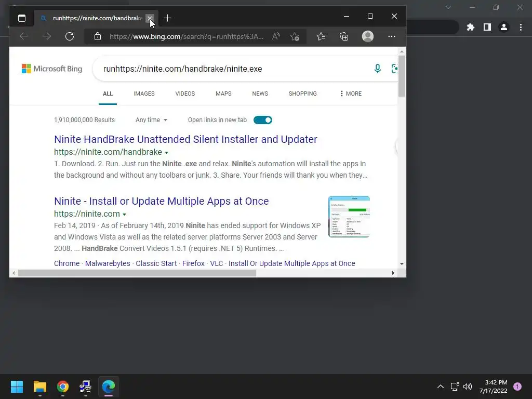This screenshot has width=532, height=399.
Task: Switch to the VIDEOS tab
Action: [185, 94]
